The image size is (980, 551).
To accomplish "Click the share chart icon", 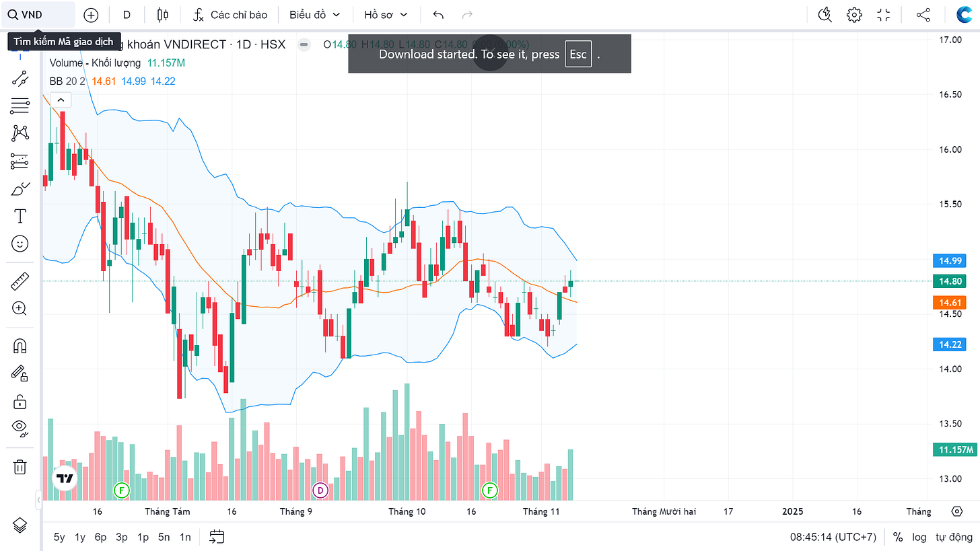I will point(923,15).
